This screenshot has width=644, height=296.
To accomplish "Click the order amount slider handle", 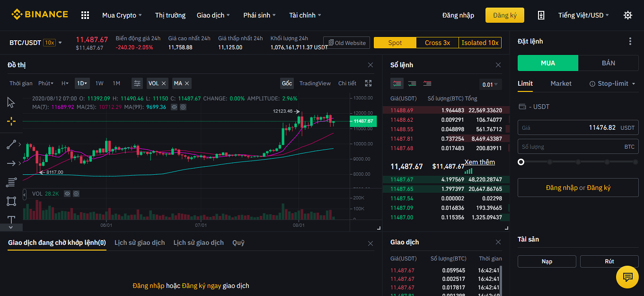I will (521, 162).
